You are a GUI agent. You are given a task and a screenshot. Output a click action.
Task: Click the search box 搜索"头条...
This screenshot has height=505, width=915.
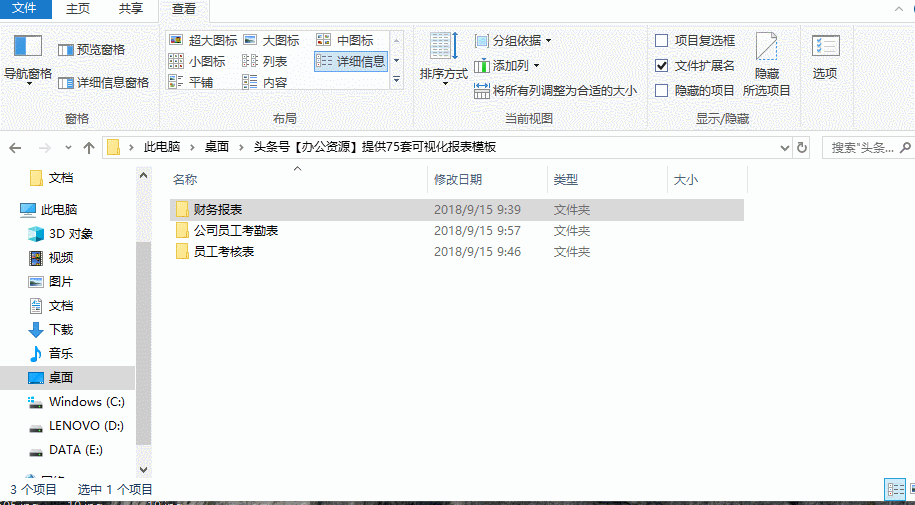tap(867, 148)
